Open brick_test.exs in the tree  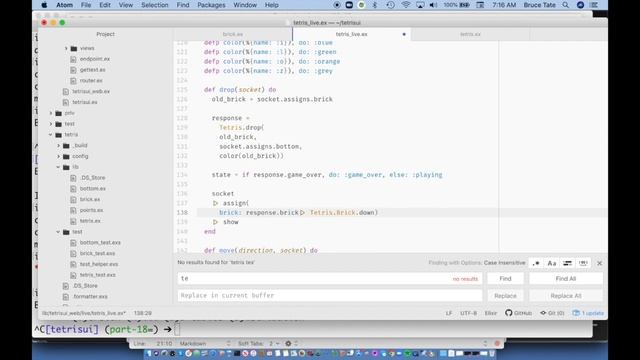tap(97, 253)
